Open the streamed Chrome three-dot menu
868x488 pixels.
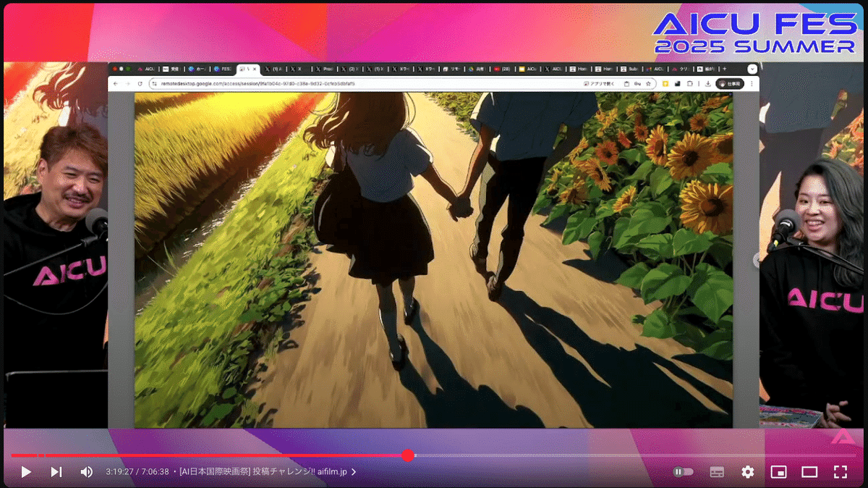click(x=752, y=83)
